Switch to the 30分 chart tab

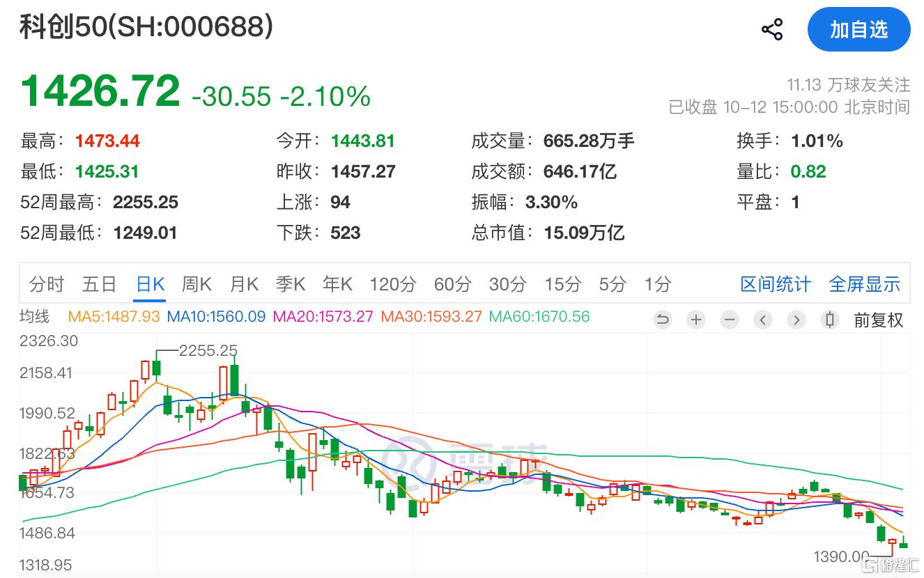point(507,284)
